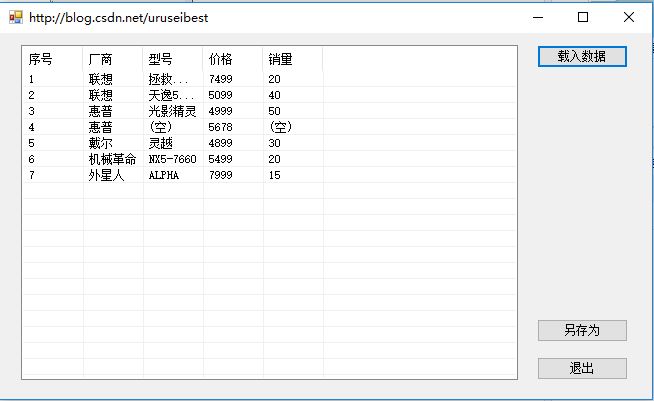Maximize the window
Screen dimensions: 654x401
click(583, 17)
